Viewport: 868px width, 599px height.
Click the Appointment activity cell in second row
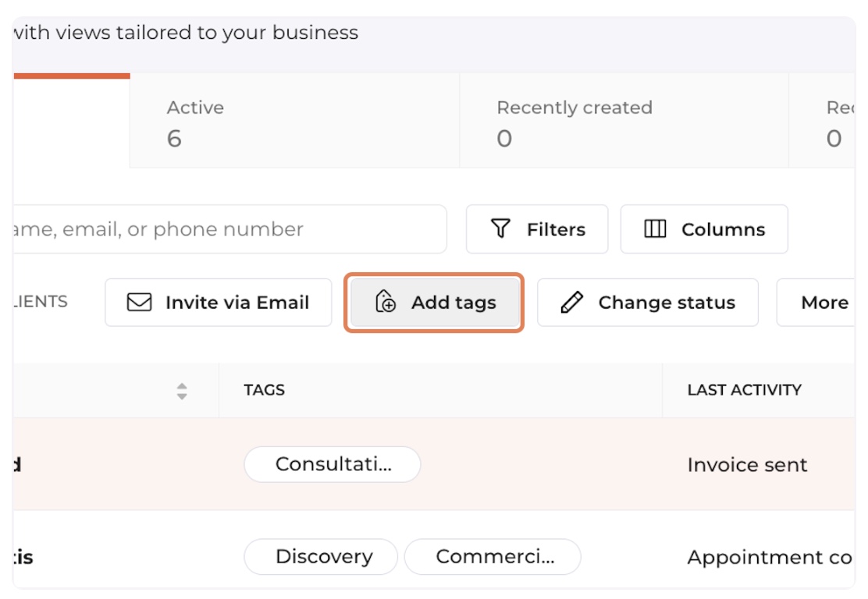(768, 557)
